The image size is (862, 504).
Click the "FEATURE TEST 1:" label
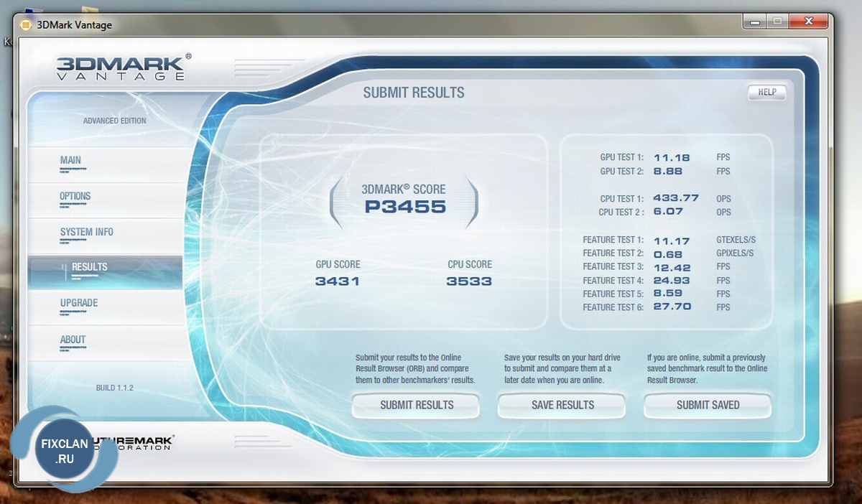coord(613,240)
